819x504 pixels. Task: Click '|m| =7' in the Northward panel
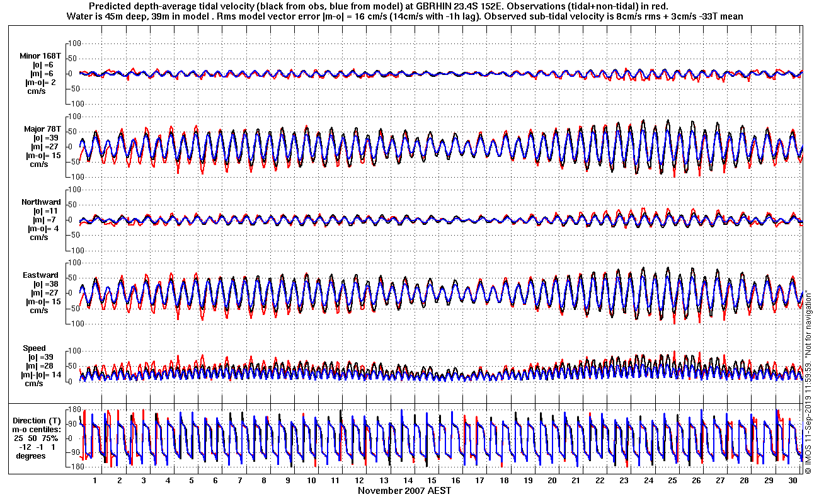pos(45,220)
